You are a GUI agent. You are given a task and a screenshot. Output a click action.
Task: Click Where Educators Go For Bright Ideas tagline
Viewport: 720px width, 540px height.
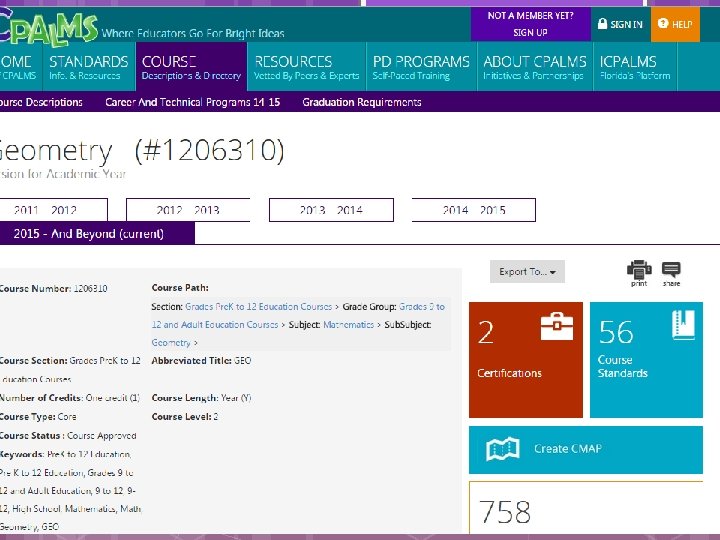point(193,33)
